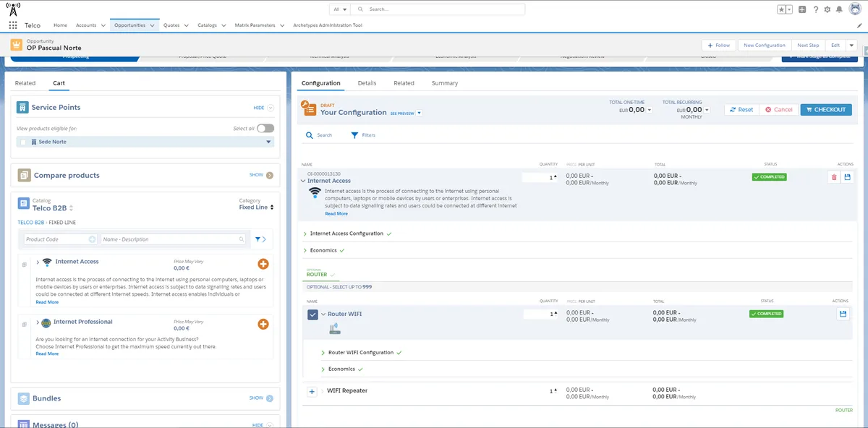Collapse the Internet Access line item

coord(303,181)
